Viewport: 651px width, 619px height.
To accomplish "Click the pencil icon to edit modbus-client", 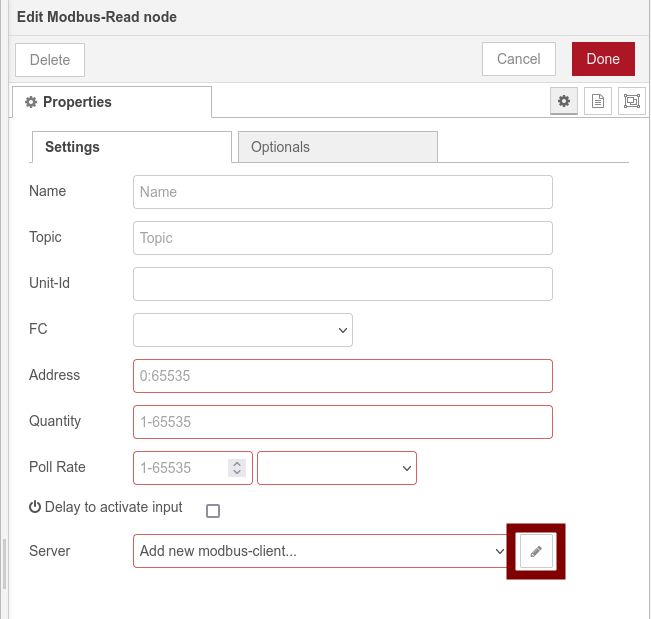I will tap(536, 551).
